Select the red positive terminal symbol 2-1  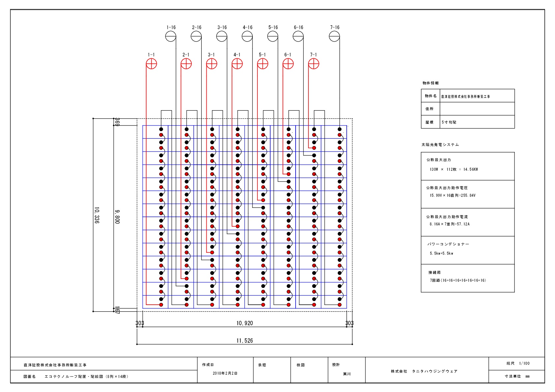point(186,64)
